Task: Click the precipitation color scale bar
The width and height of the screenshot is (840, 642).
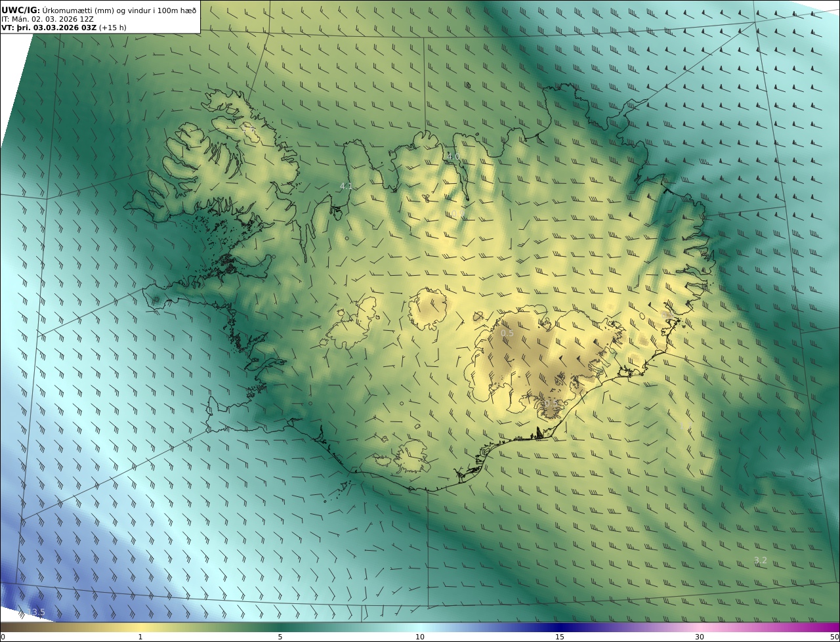Action: (x=420, y=627)
